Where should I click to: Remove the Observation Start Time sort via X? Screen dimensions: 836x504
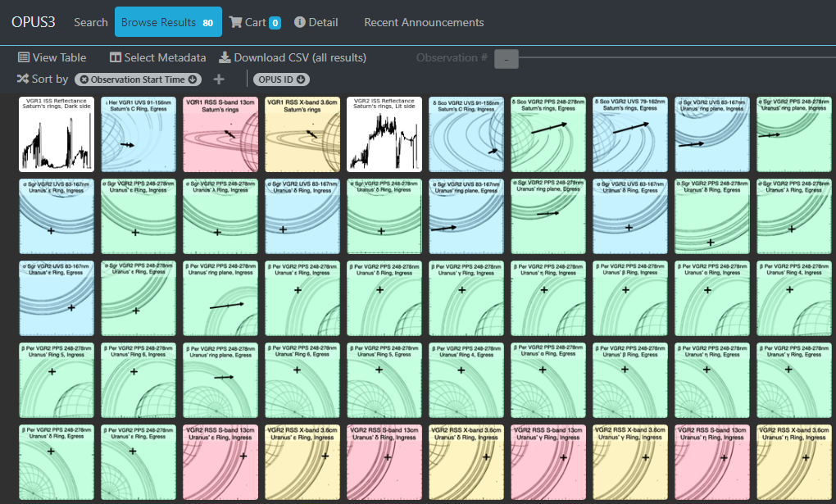click(84, 79)
